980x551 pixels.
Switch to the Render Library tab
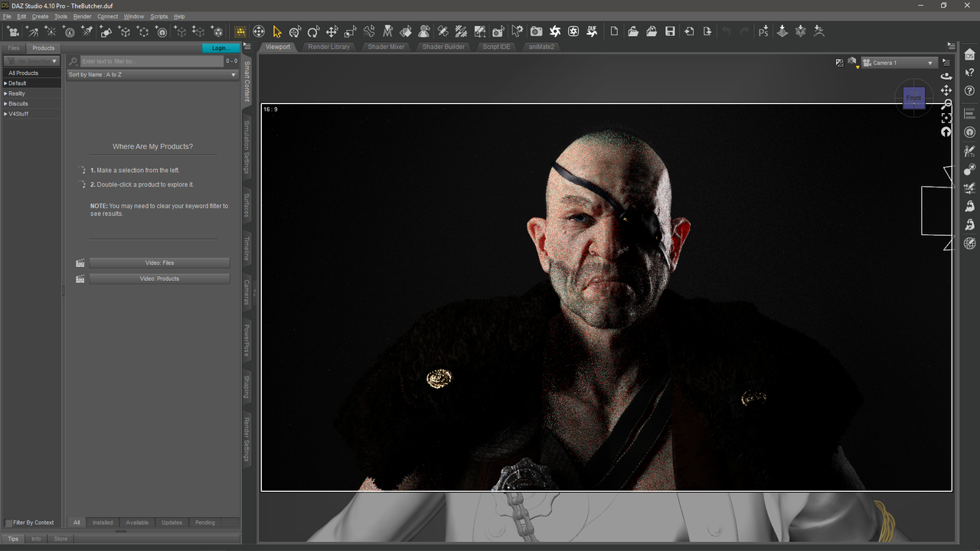coord(329,47)
